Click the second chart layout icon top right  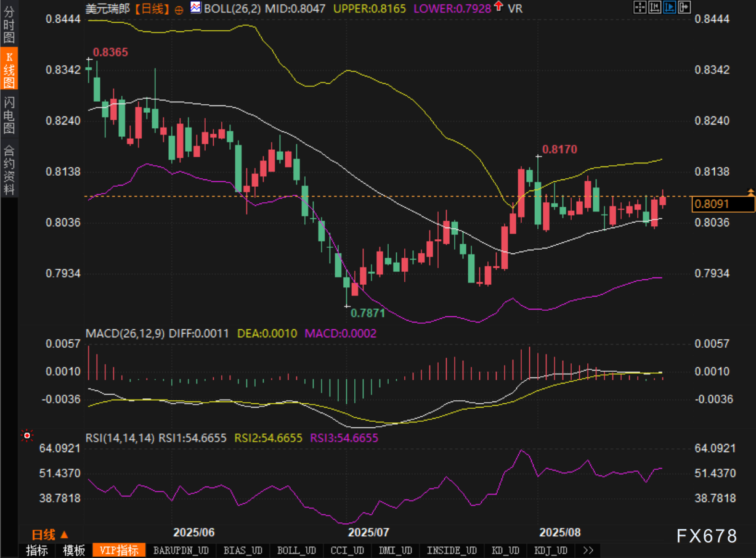tap(655, 7)
